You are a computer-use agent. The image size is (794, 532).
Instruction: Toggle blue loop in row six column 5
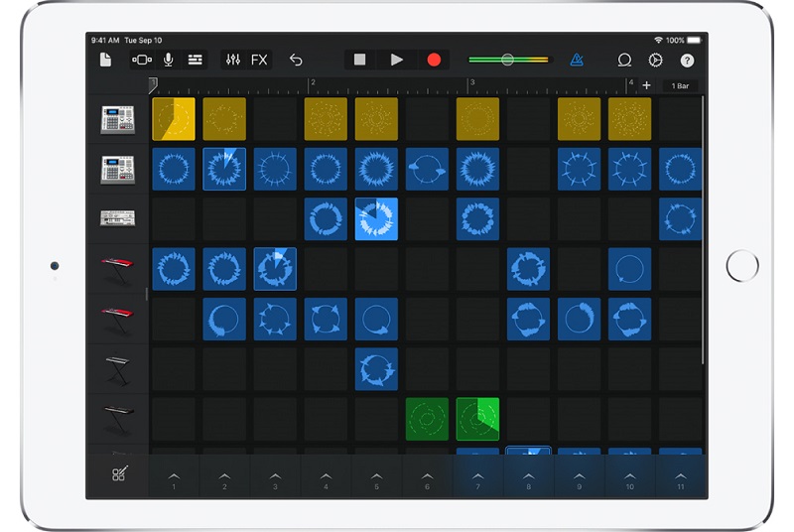tap(376, 369)
